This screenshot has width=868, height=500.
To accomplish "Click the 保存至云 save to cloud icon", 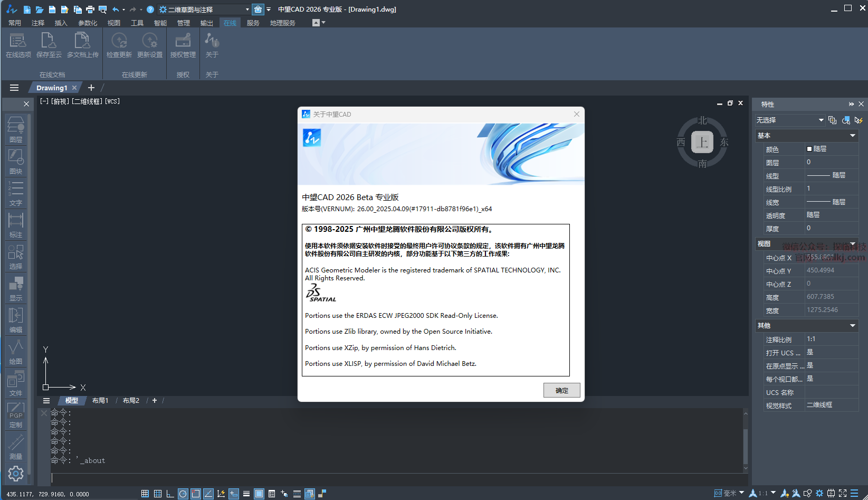I will 49,45.
